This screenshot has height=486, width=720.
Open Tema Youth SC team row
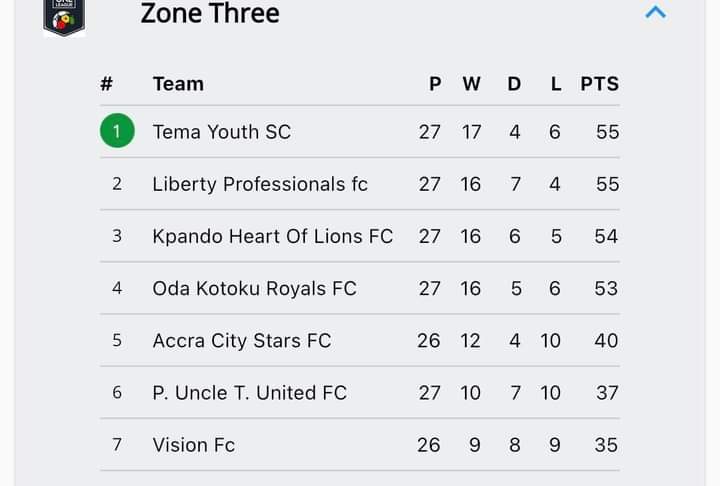coord(360,131)
